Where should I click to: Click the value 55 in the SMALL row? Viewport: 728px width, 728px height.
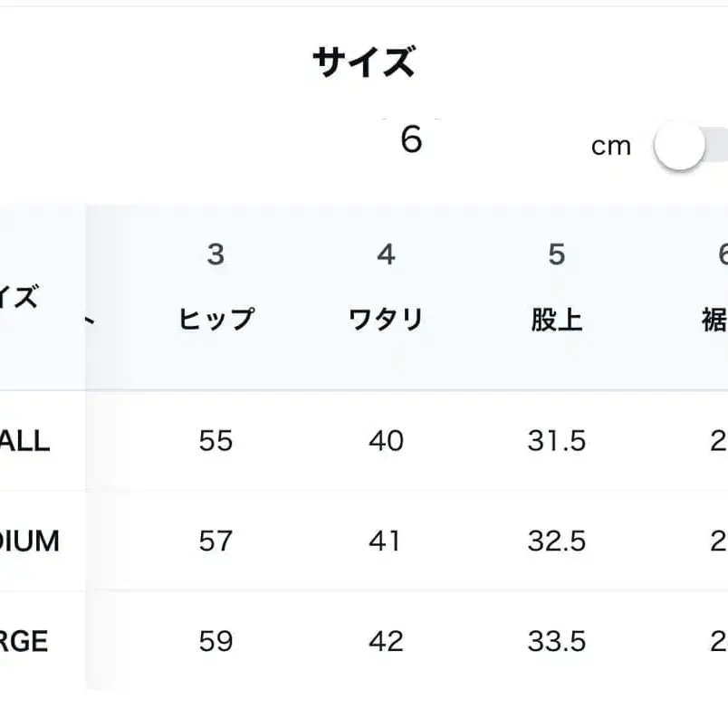click(216, 442)
